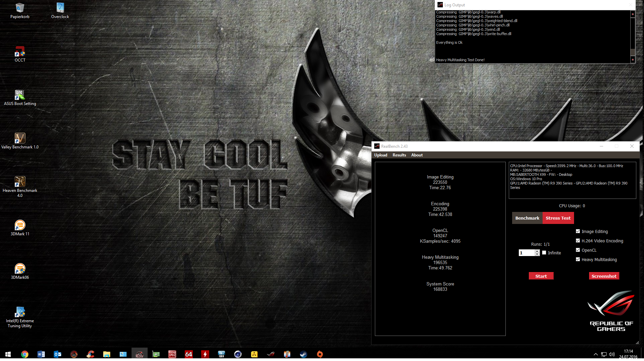Open File Explorer from the taskbar
The image size is (644, 361).
pos(106,354)
